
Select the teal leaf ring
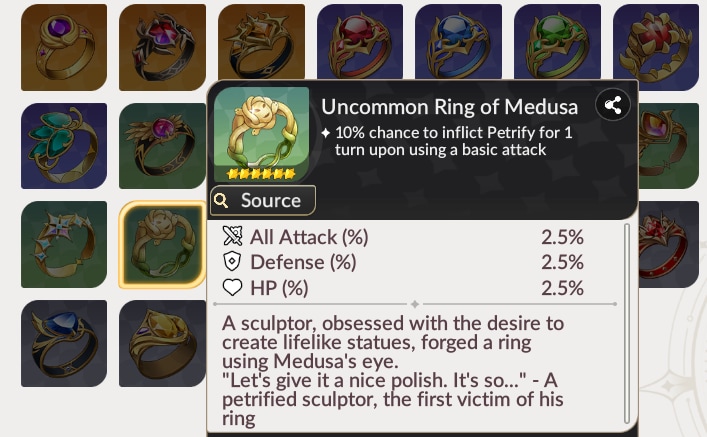(63, 146)
